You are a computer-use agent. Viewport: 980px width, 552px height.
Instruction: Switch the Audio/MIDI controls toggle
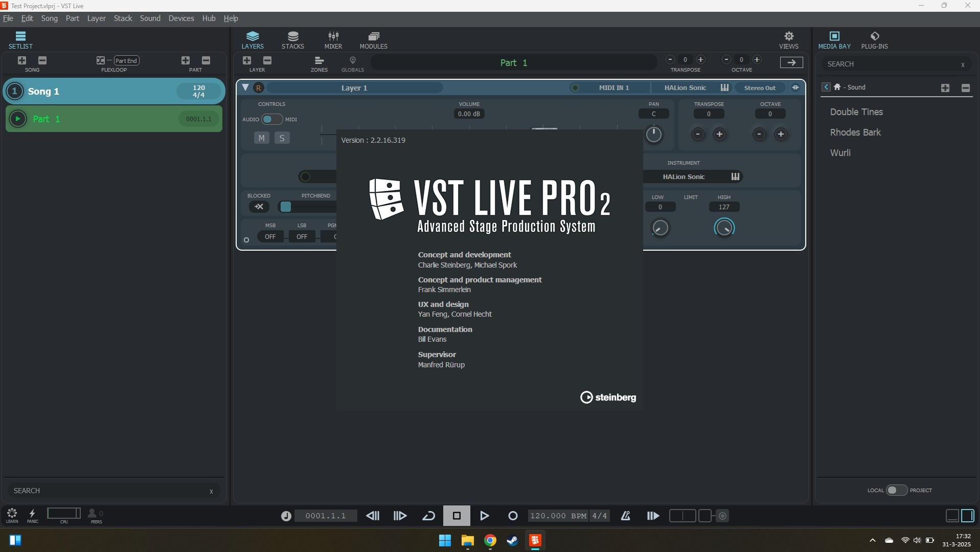click(271, 119)
